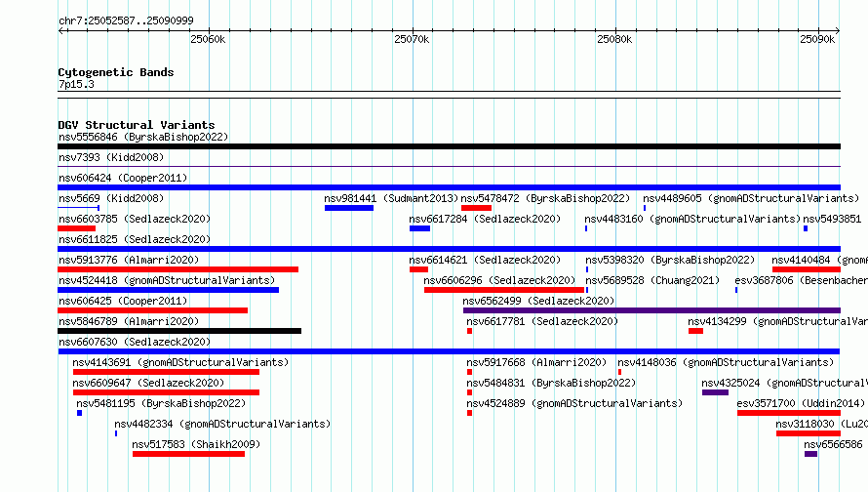Select the black bar under the nsv5846789 label
The height and width of the screenshot is (492, 868).
point(179,331)
